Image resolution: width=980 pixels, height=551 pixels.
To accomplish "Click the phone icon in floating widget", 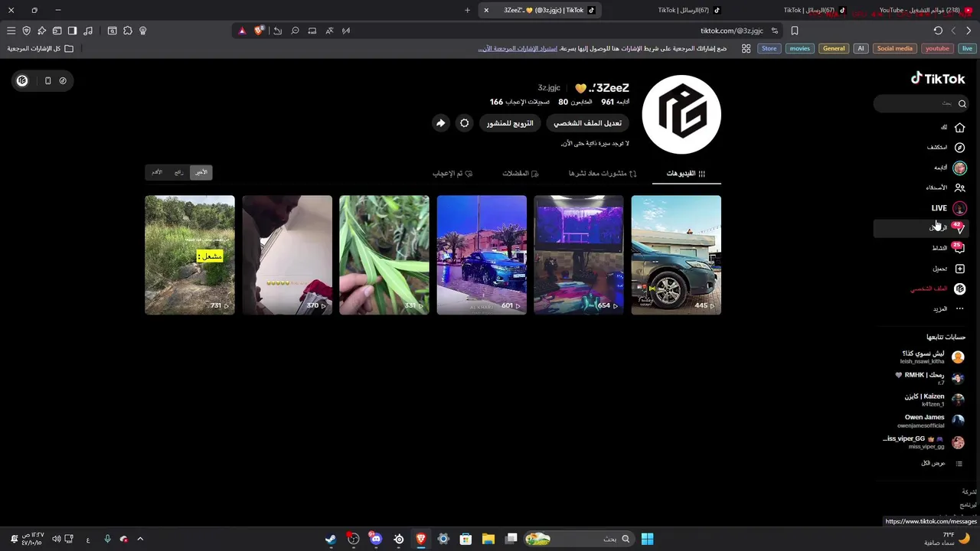I will pos(47,80).
